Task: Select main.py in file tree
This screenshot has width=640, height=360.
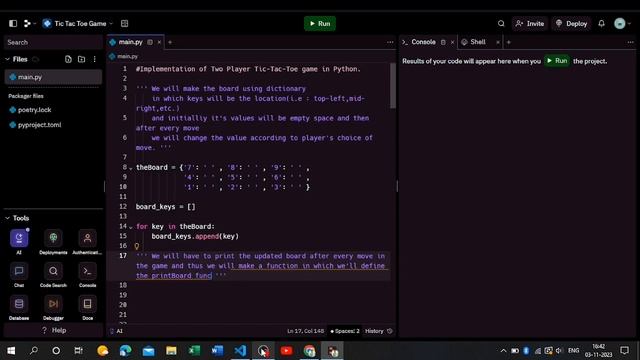Action: 53,77
